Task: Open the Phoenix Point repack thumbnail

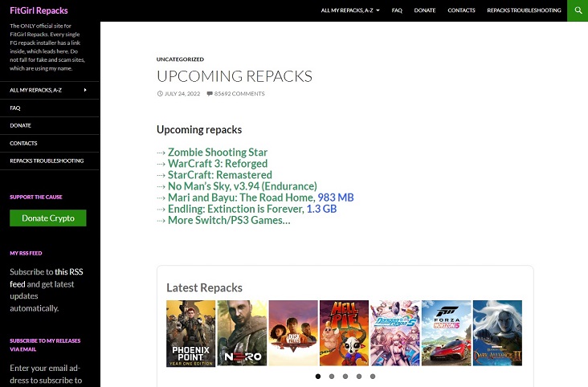Action: 191,333
